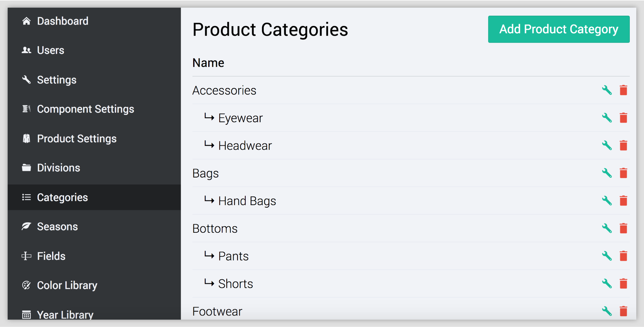Viewport: 644px width, 327px height.
Task: Open Component Settings in the sidebar
Action: point(86,109)
